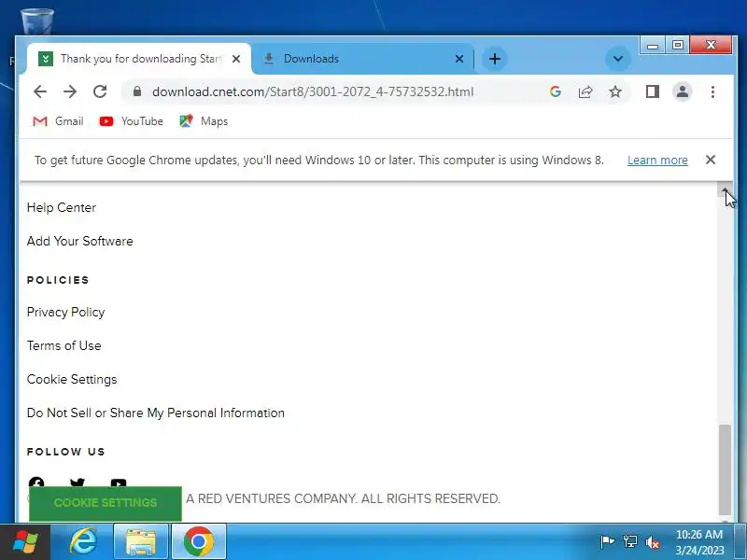Click the page scrollbar thumb
747x560 pixels.
pyautogui.click(x=726, y=469)
